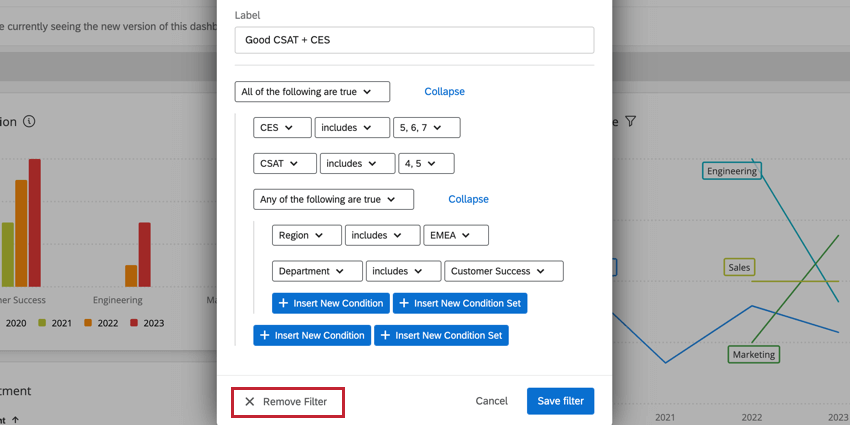Open the 'Any of the following are true' dropdown
850x425 pixels.
click(333, 199)
